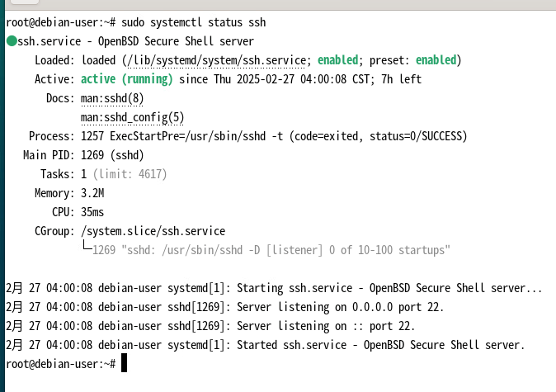The height and width of the screenshot is (392, 556).
Task: Click the green "active (running)" status text
Action: [x=127, y=79]
